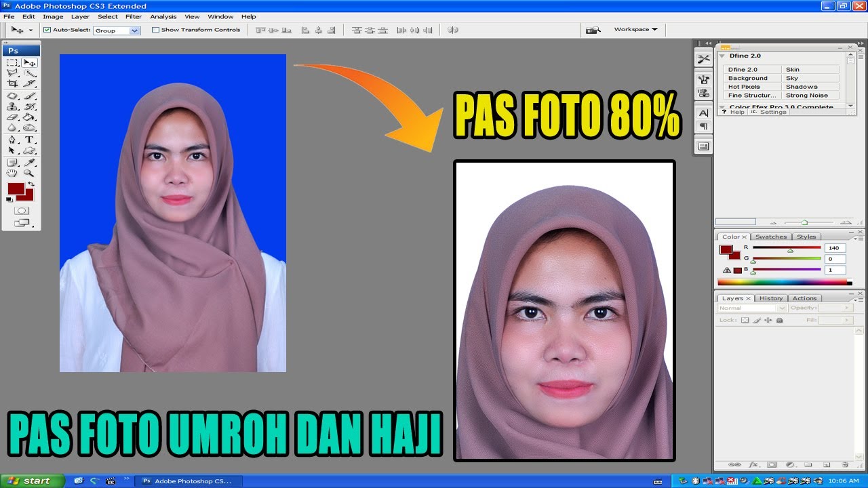Activate the Healing Brush tool

(12, 97)
